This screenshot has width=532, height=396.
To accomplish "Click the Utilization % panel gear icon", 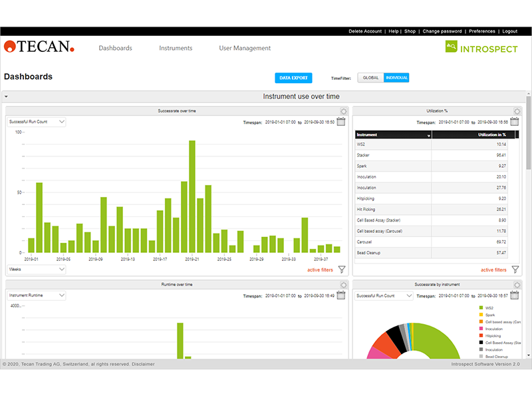I will 517,111.
